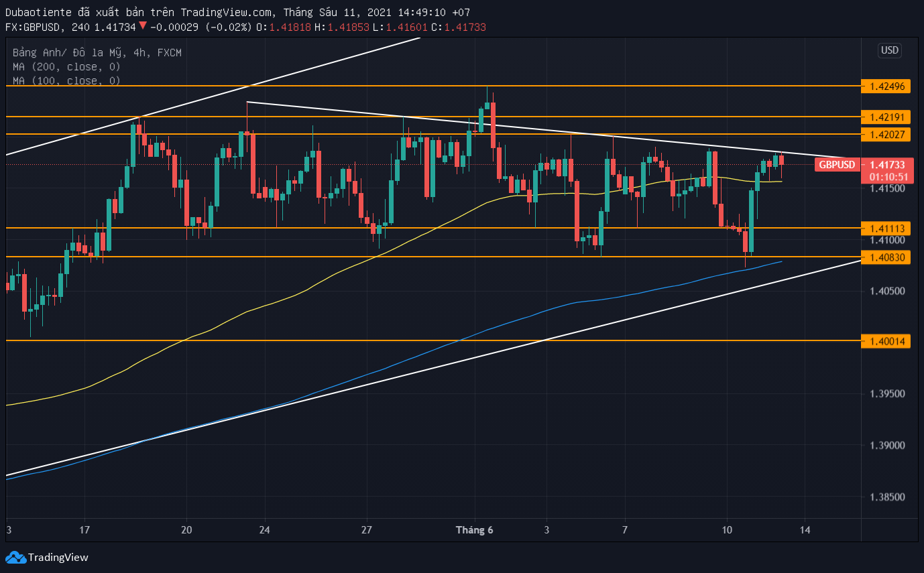This screenshot has width=924, height=573.
Task: Click the 1.42027 price level label
Action: click(x=886, y=134)
